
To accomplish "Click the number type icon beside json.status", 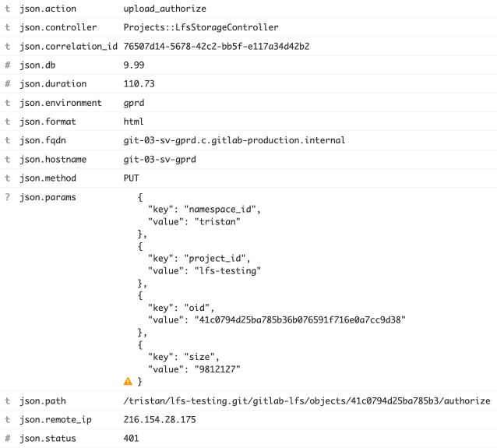I will tap(8, 438).
